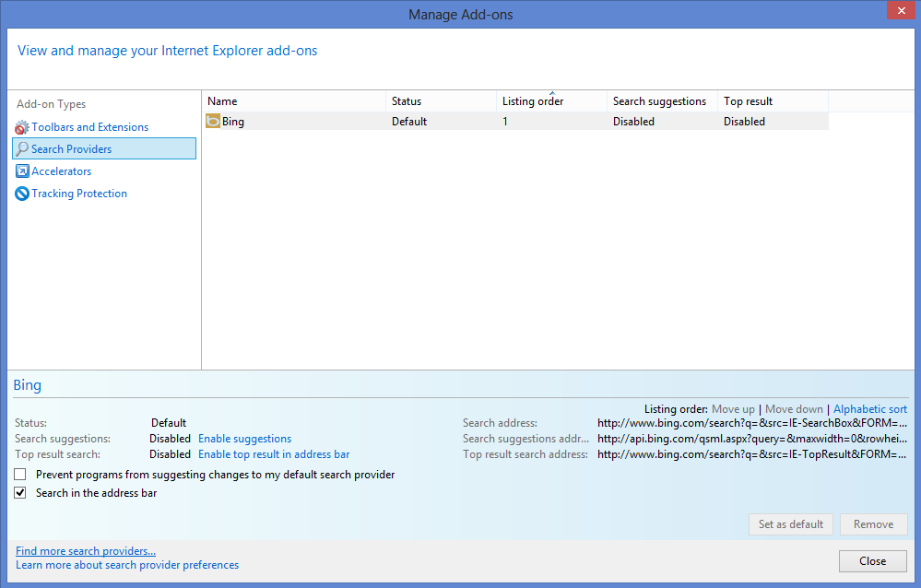Click the Status Default value in details
This screenshot has height=588, width=921.
[x=169, y=423]
